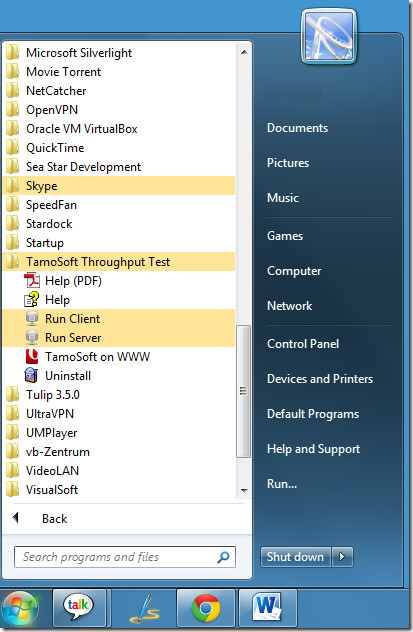Click the user account picture thumbnail

[329, 37]
